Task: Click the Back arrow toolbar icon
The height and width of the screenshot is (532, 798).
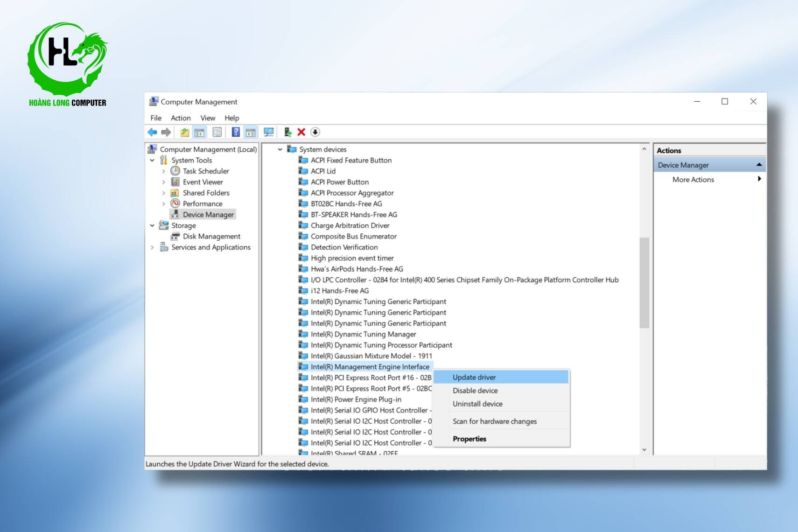Action: (153, 132)
